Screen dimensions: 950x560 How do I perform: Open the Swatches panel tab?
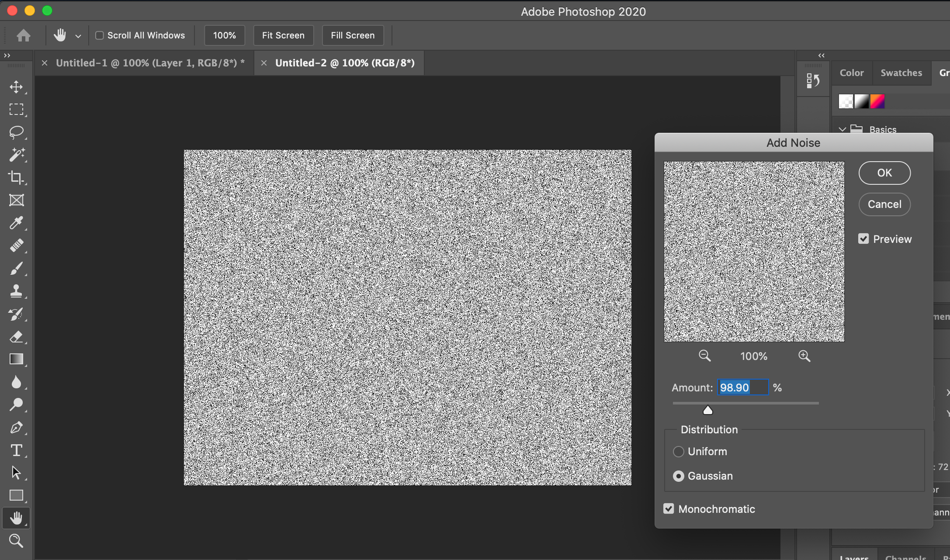coord(901,73)
